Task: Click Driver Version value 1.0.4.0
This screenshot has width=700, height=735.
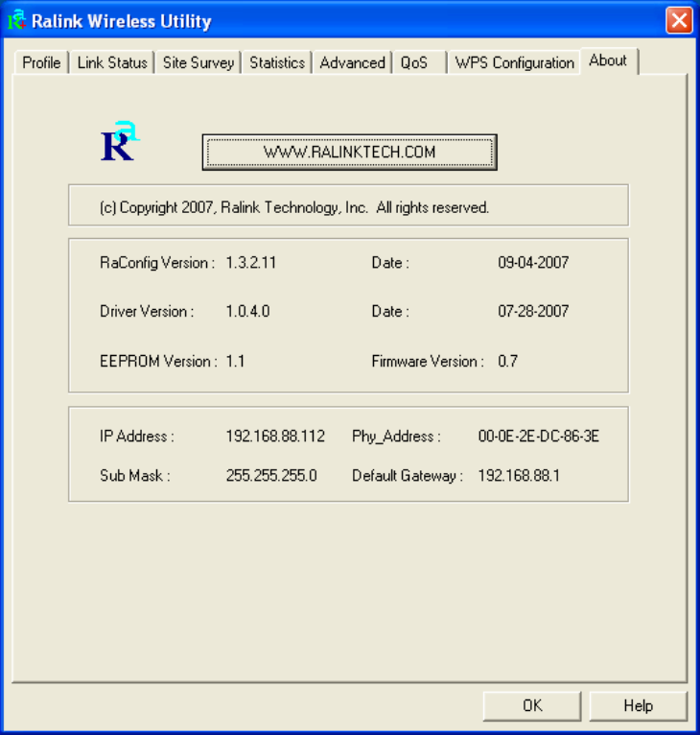Action: [x=247, y=311]
